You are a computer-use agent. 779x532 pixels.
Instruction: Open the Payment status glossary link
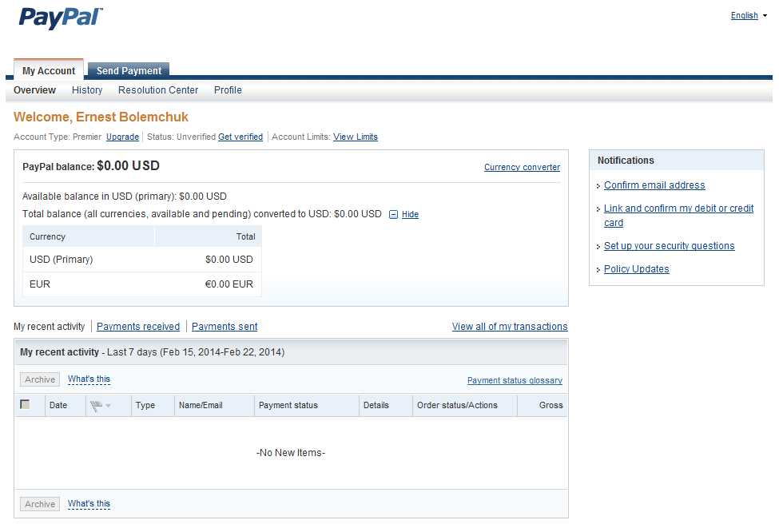[515, 380]
